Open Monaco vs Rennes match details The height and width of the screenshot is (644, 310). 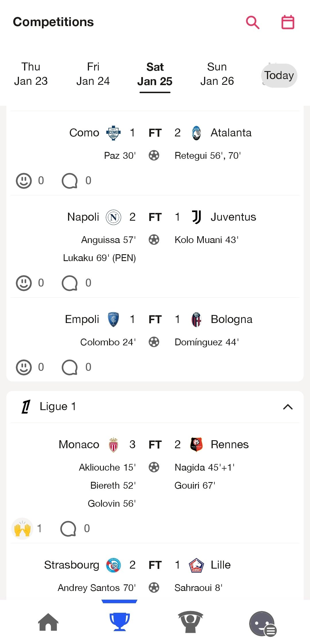pyautogui.click(x=155, y=445)
